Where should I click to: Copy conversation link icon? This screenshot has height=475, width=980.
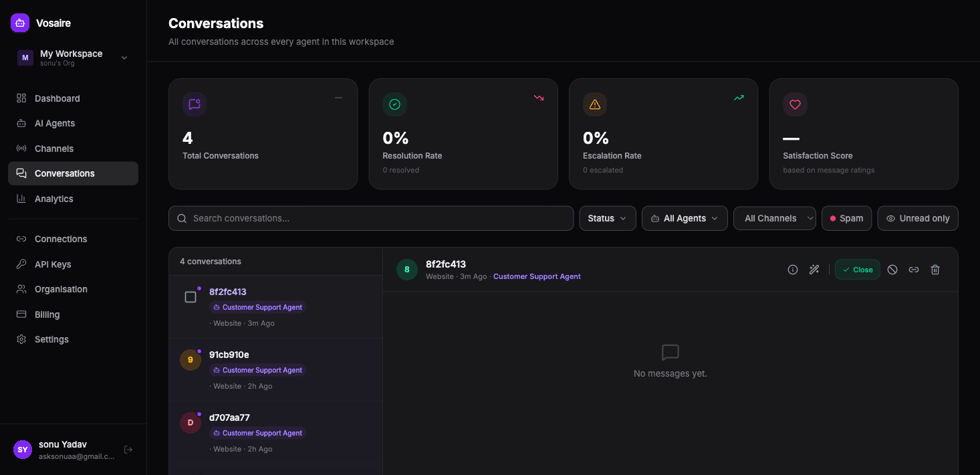[914, 270]
